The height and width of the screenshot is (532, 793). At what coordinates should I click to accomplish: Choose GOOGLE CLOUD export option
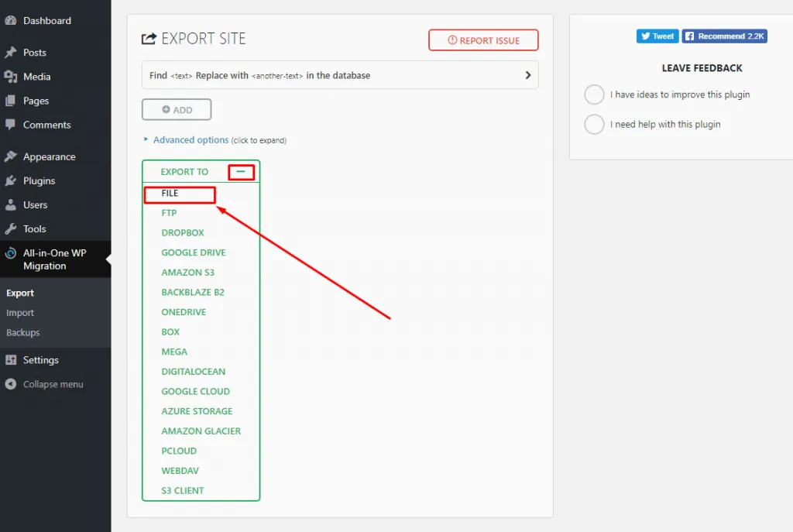point(195,391)
